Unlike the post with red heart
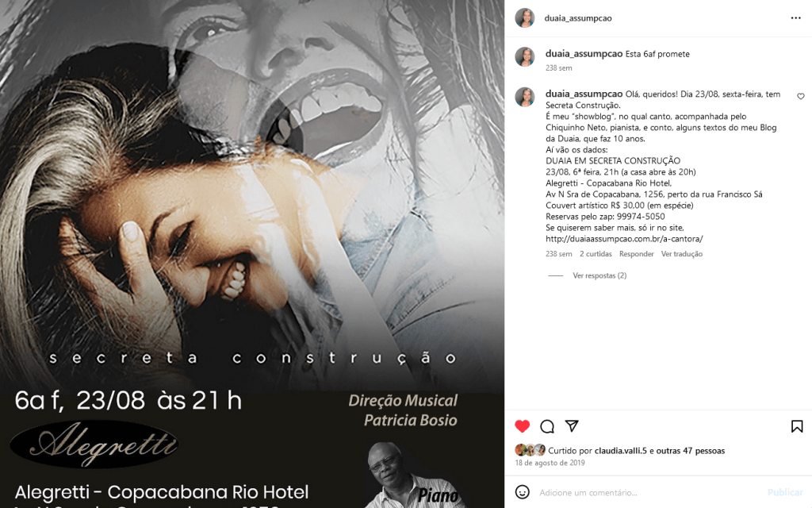Image resolution: width=812 pixels, height=508 pixels. (522, 426)
